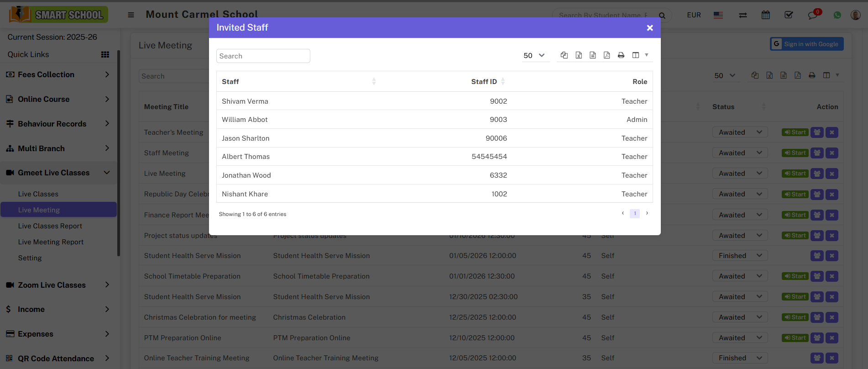Expand Zoom Live Classes menu
Image resolution: width=868 pixels, height=369 pixels.
pyautogui.click(x=58, y=285)
